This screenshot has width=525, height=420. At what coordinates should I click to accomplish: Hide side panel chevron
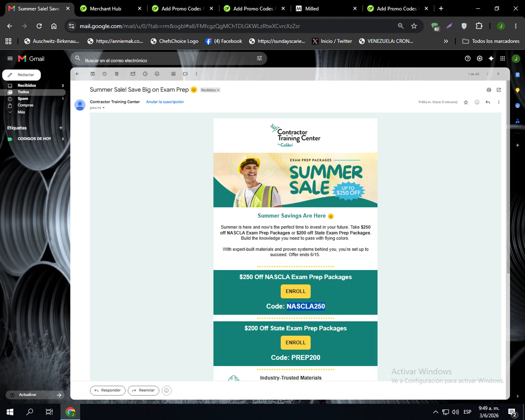[x=517, y=396]
